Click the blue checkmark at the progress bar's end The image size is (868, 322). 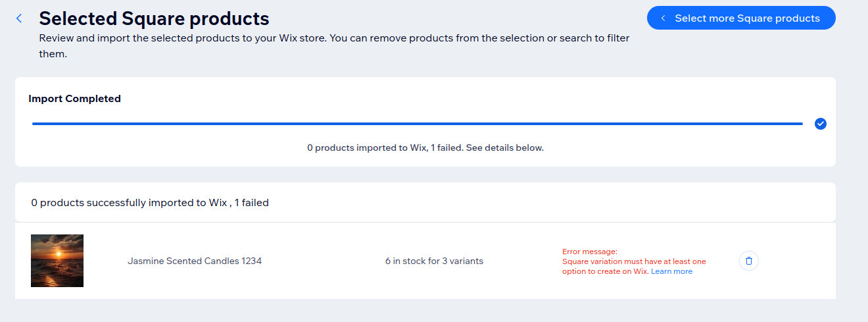pyautogui.click(x=820, y=124)
